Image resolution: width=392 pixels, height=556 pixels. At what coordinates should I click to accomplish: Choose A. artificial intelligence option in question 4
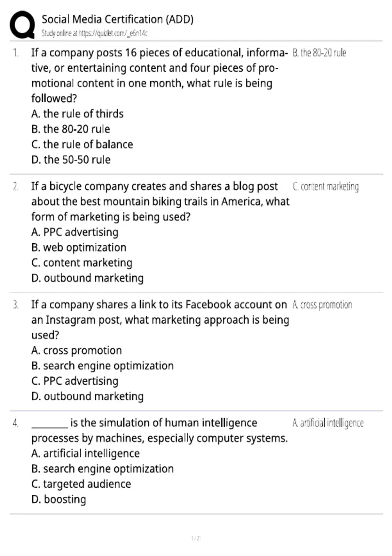86,453
